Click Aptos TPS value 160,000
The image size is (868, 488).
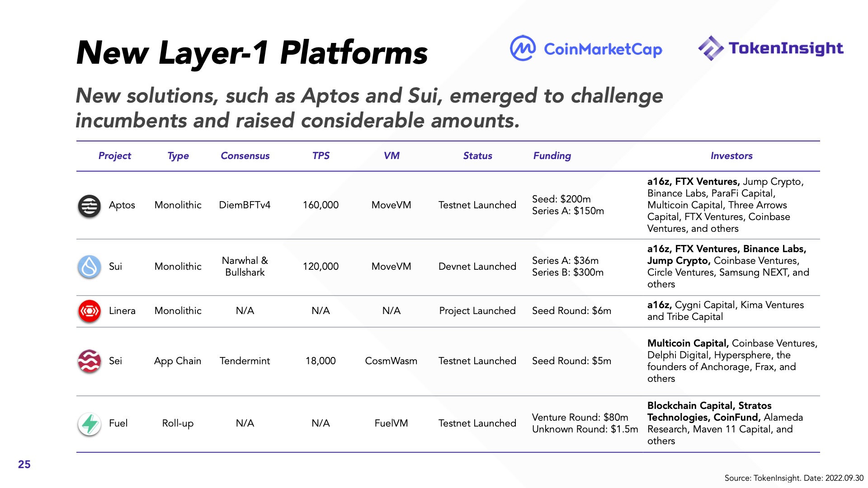coord(321,205)
